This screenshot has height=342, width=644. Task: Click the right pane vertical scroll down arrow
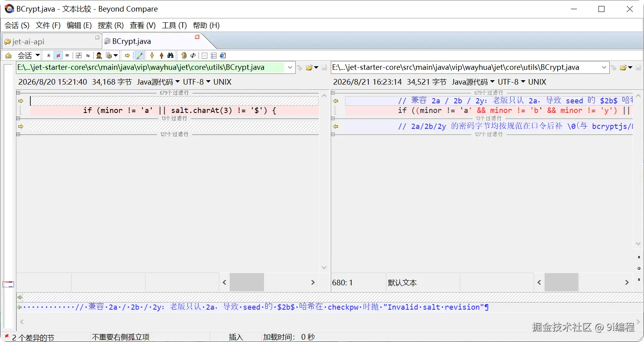(638, 244)
